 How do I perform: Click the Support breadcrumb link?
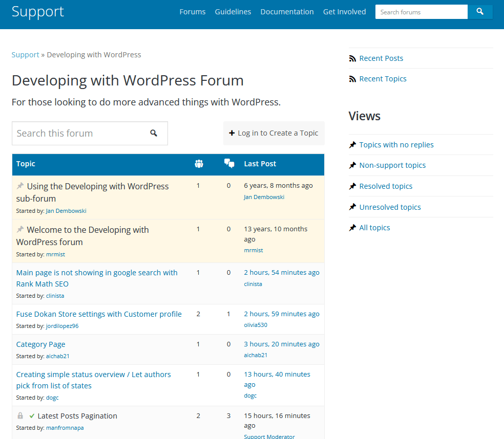click(x=26, y=55)
